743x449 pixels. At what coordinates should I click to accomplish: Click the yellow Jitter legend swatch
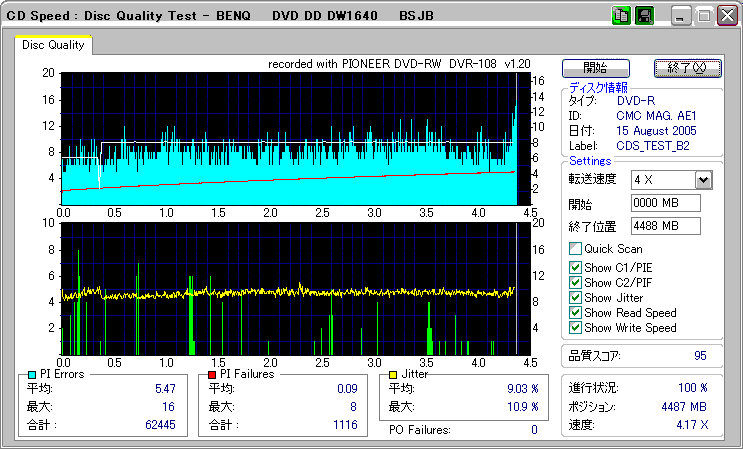coord(394,374)
